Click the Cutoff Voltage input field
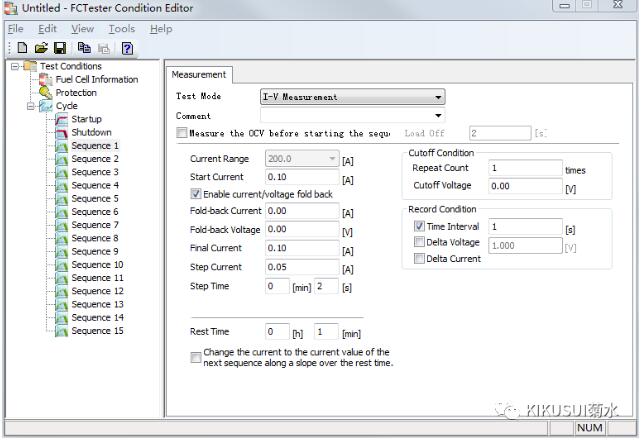The height and width of the screenshot is (441, 642). [x=525, y=186]
